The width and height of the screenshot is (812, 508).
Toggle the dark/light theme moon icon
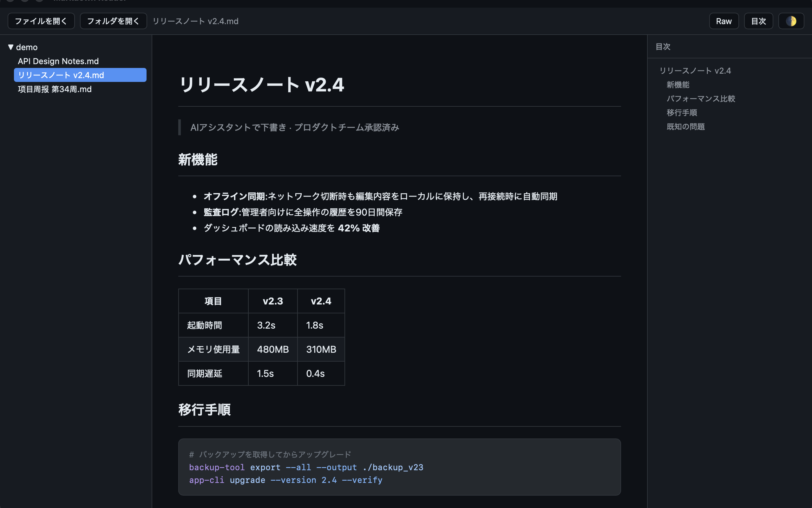point(791,21)
